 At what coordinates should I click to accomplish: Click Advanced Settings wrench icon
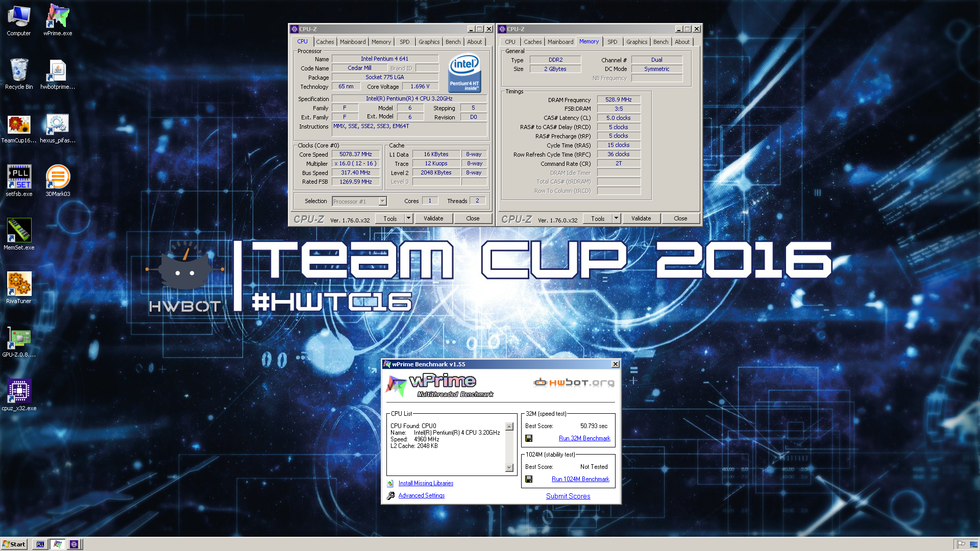pyautogui.click(x=390, y=495)
